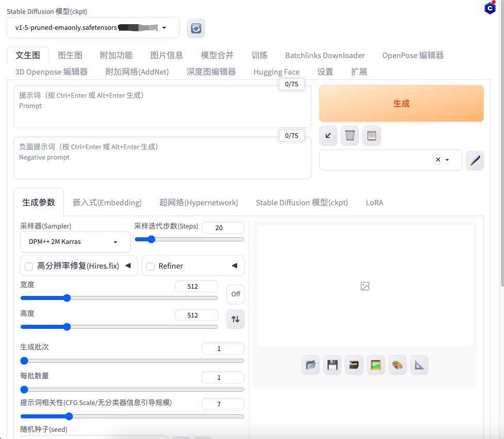Click the triangle ruler icon below preview
Image resolution: width=504 pixels, height=439 pixels.
coord(420,365)
